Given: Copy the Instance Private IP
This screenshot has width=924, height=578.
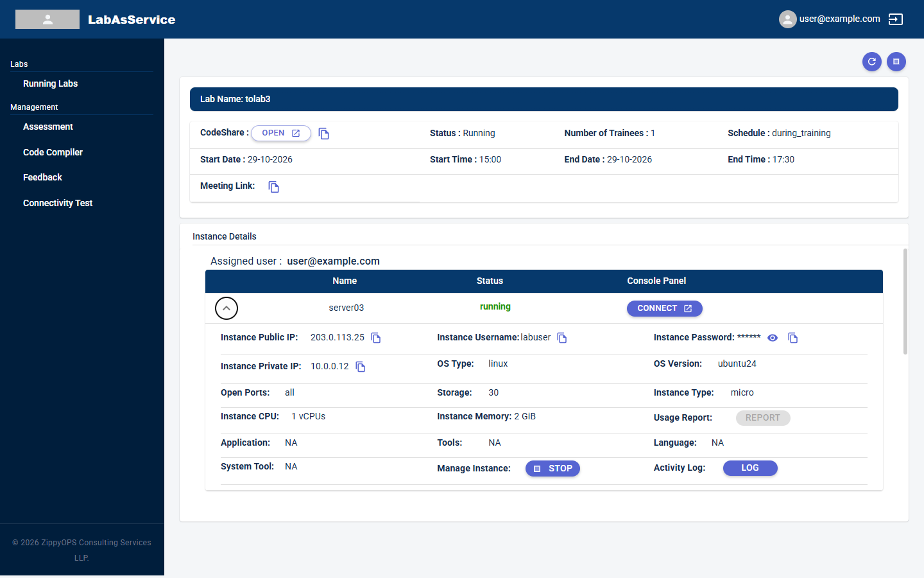Looking at the screenshot, I should 361,367.
